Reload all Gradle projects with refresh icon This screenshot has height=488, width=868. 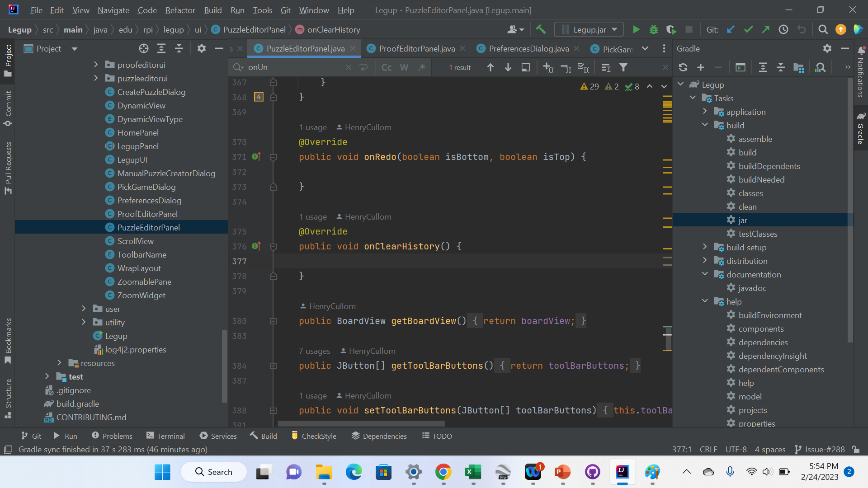tap(683, 67)
